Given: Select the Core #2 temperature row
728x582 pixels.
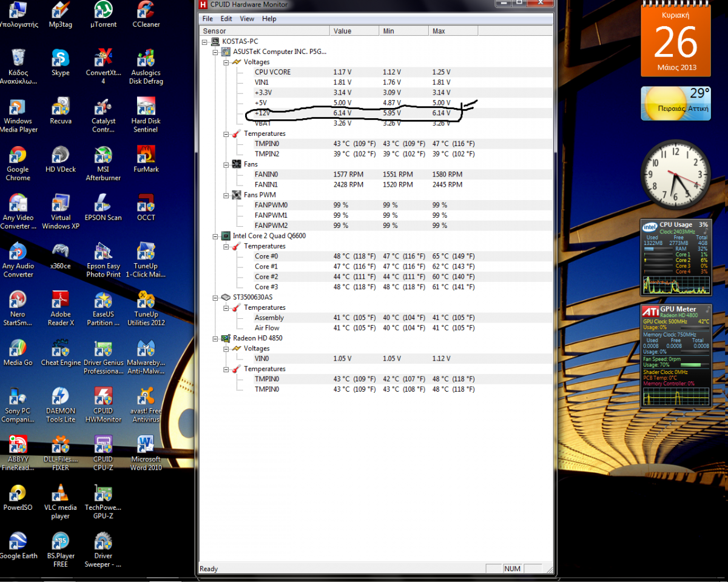Looking at the screenshot, I should [376, 276].
